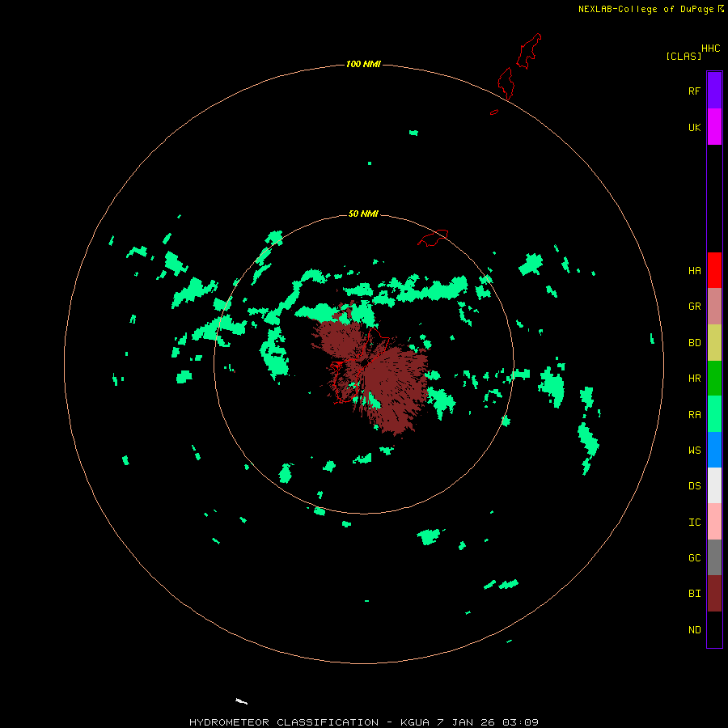This screenshot has height=728, width=728.
Task: Click the GC legend label
Action: 694,558
